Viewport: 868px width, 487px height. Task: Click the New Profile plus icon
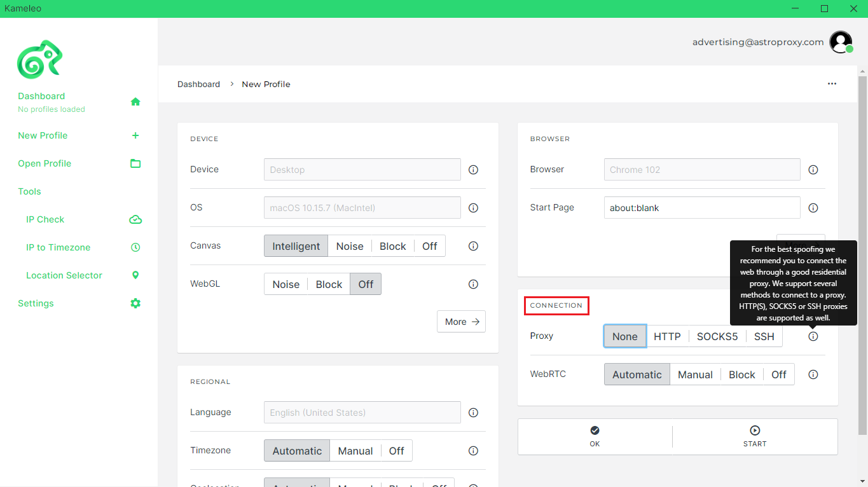(x=135, y=135)
